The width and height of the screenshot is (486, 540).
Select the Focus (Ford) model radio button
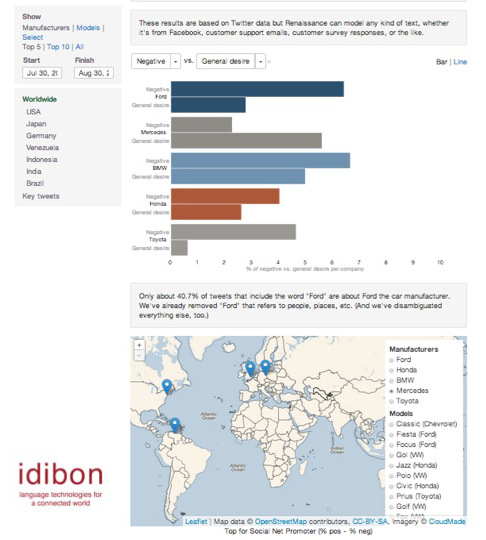(391, 445)
